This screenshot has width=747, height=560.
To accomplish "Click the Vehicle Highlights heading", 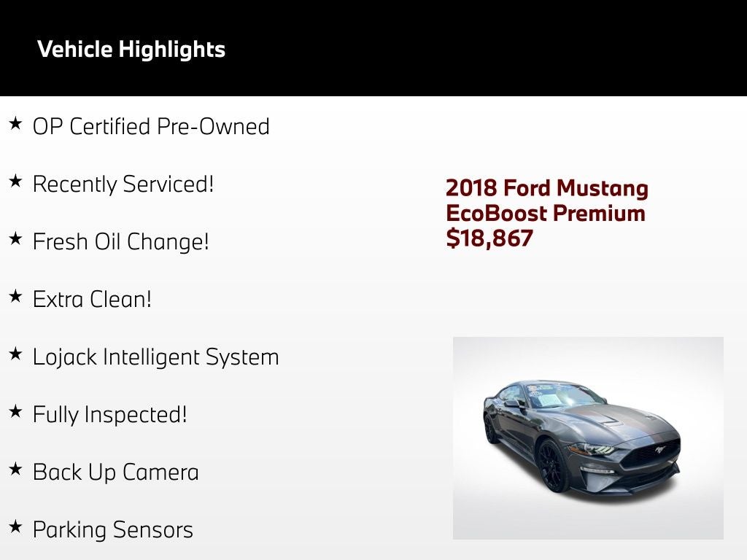I will [x=131, y=50].
